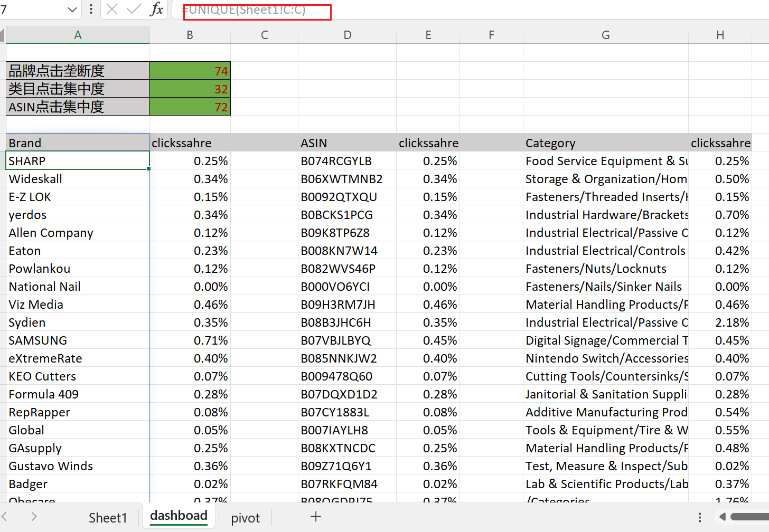Select the Viz Media cell

78,304
